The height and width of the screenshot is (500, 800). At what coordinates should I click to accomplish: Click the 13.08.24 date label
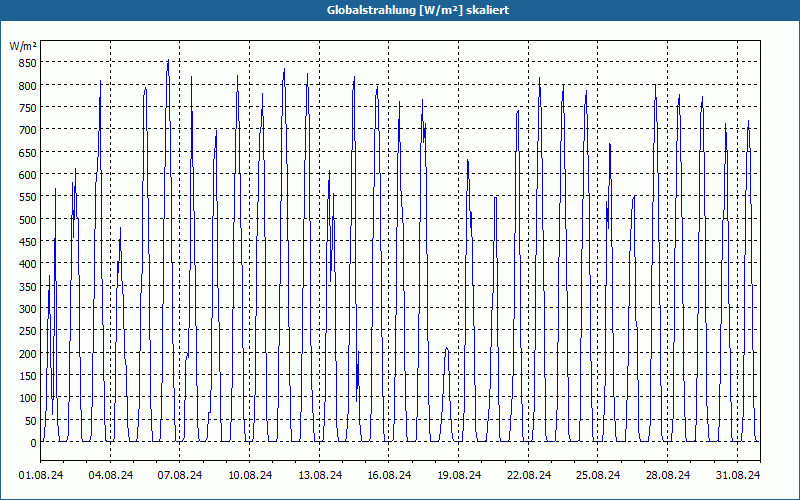(x=320, y=475)
